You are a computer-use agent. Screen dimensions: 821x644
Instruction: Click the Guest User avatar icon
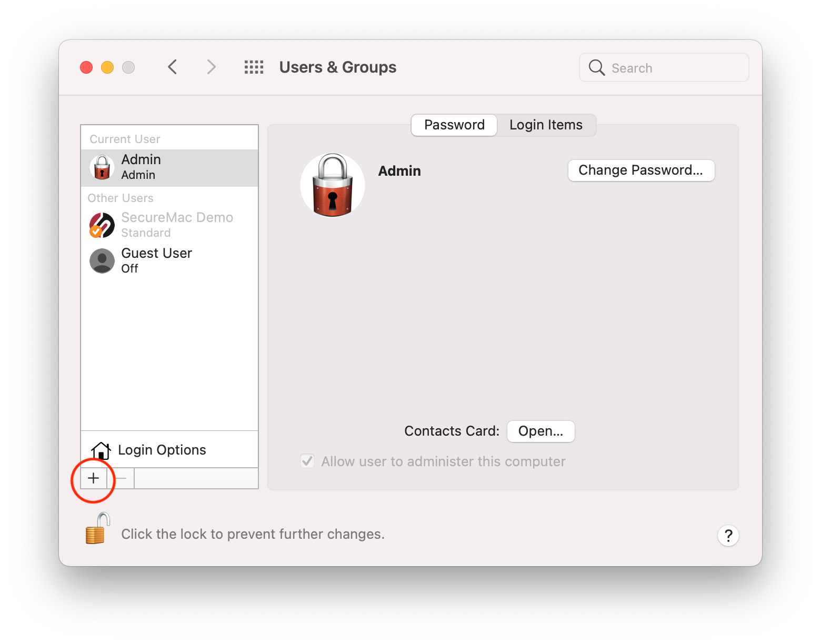102,260
